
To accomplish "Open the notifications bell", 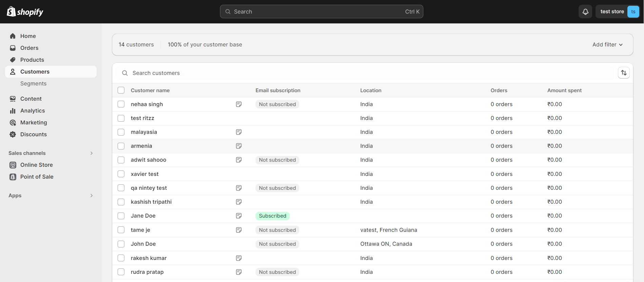I will (x=585, y=12).
